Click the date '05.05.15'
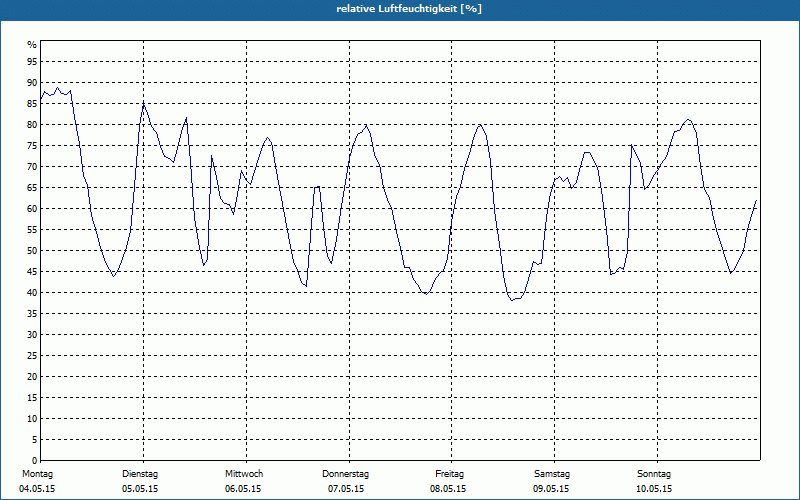 pos(140,489)
